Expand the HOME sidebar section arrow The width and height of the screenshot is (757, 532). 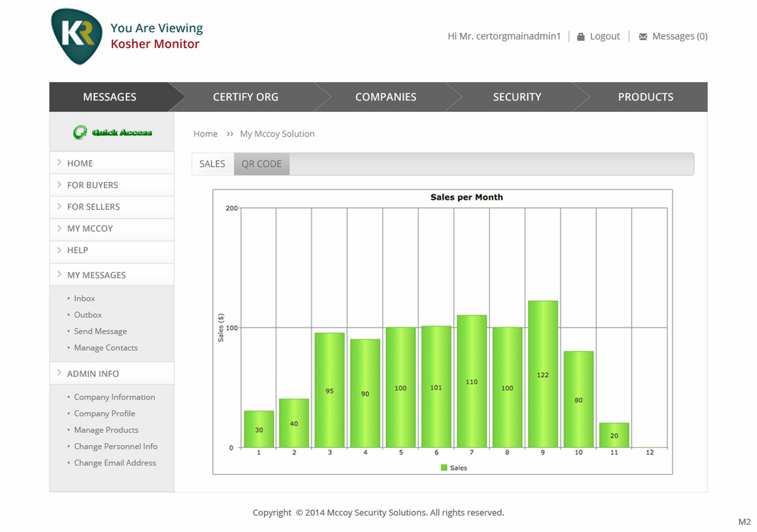60,162
